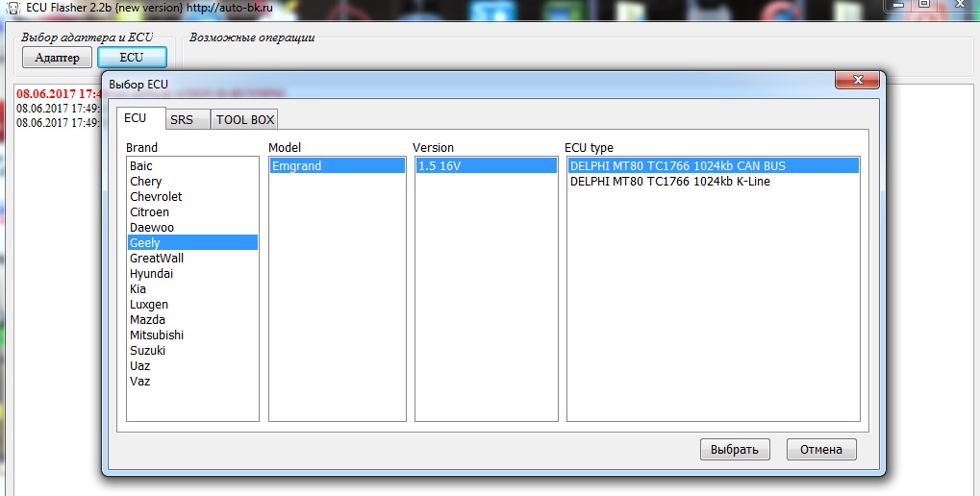Choose DELPHI MT80 TC1766 1024kb CAN BUS

click(x=714, y=165)
